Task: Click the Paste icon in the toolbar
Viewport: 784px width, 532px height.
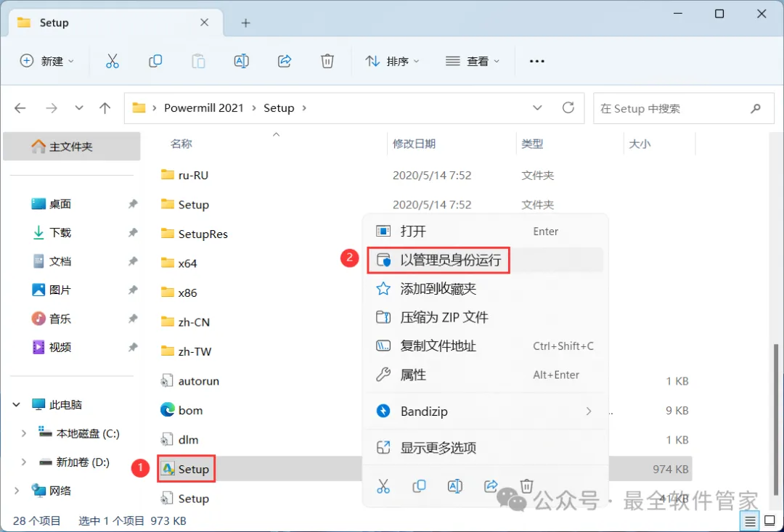Action: (198, 61)
